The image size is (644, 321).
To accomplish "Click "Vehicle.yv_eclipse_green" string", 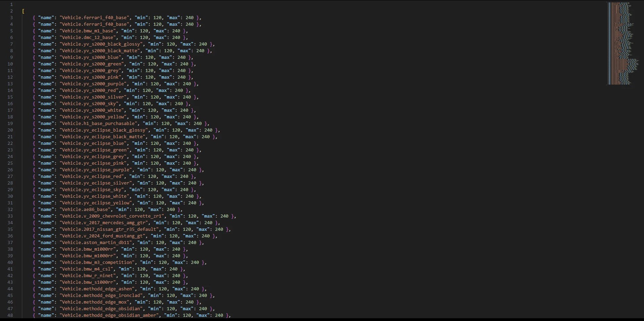I will click(x=95, y=150).
